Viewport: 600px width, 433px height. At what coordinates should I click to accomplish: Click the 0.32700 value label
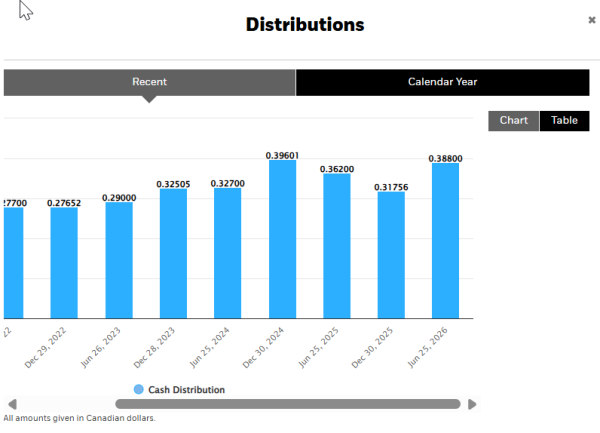[228, 183]
